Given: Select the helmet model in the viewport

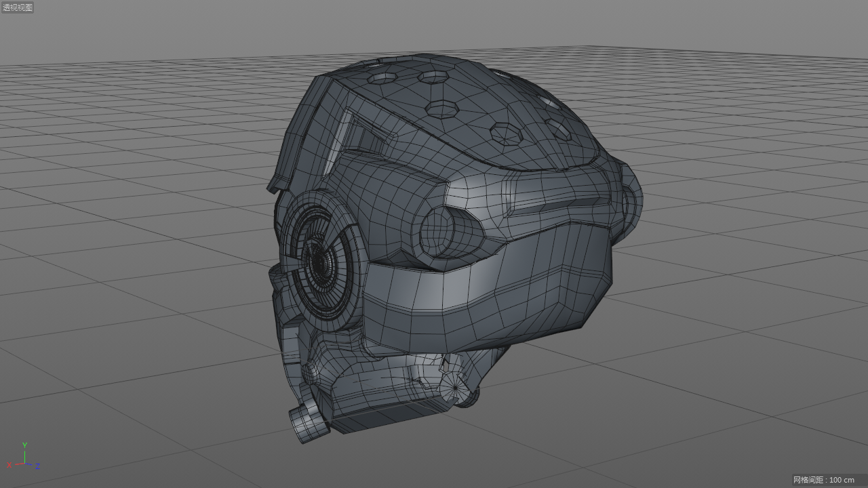Looking at the screenshot, I should (x=454, y=247).
